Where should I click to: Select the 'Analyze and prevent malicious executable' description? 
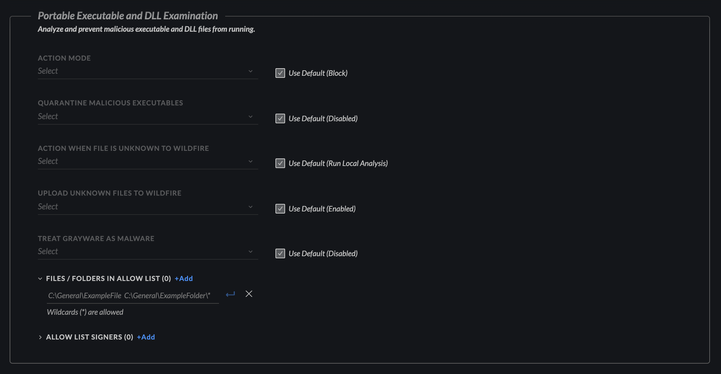[146, 29]
